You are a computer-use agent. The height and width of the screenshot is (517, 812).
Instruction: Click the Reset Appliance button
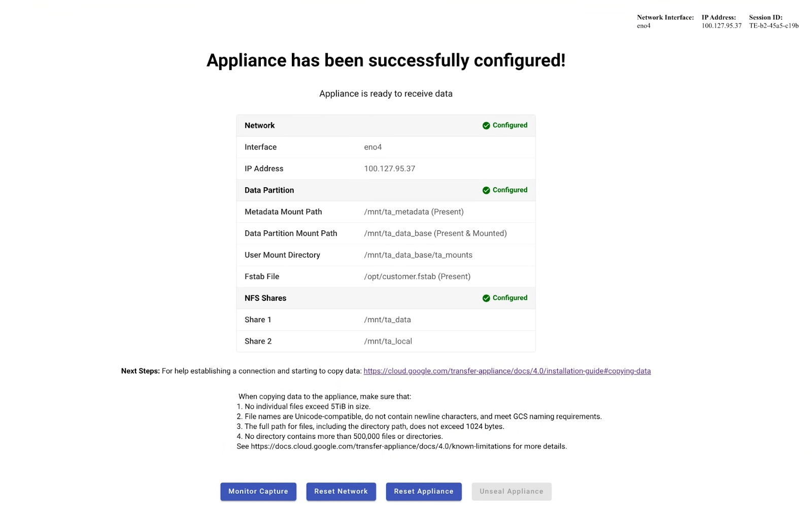tap(423, 491)
